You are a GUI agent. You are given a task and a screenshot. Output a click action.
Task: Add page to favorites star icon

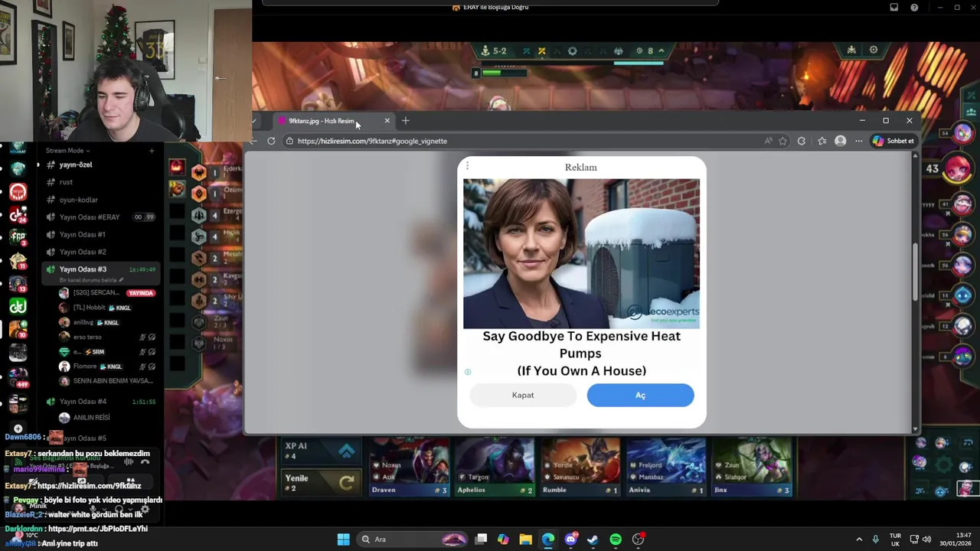(782, 141)
